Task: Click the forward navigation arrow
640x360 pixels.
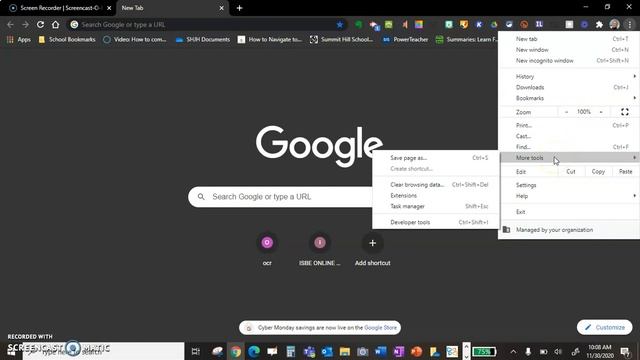Action: point(25,24)
